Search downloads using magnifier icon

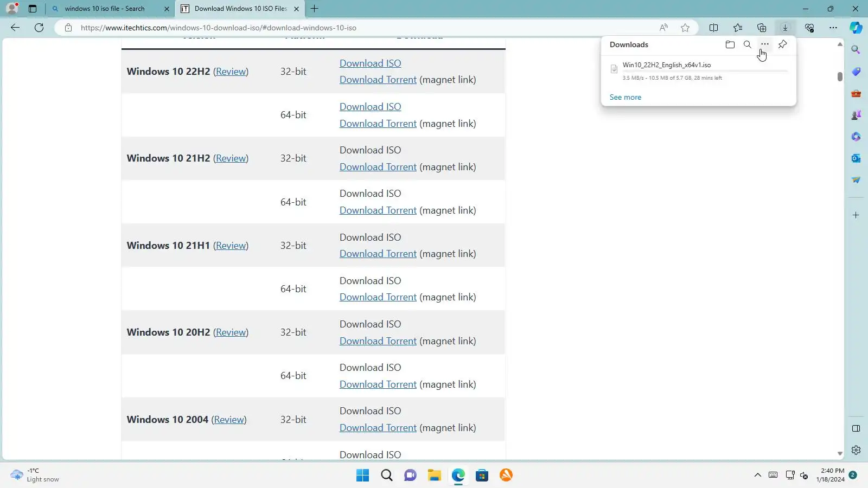tap(748, 44)
